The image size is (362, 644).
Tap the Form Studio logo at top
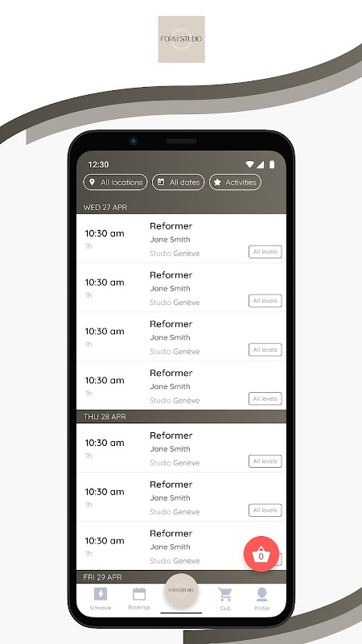point(182,39)
